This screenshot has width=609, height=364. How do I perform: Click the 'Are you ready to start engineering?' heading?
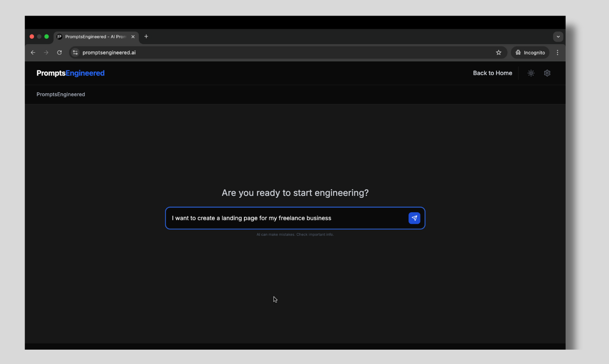295,193
